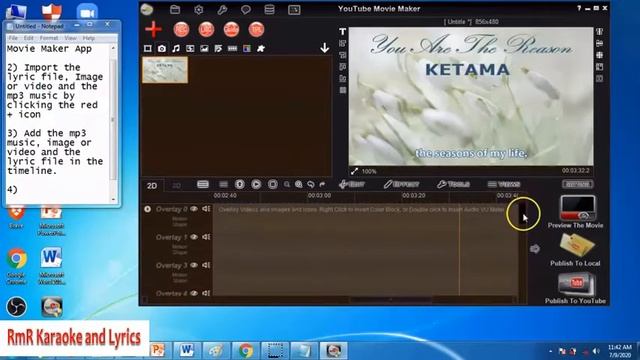Click the zoom out magnifier on timeline toolbar
The image size is (640, 360).
287,184
